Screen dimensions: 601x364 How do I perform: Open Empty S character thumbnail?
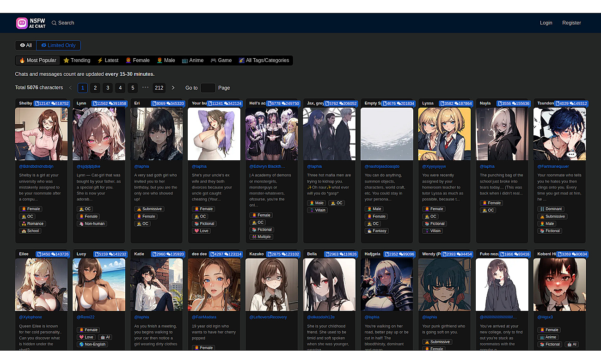(x=387, y=134)
